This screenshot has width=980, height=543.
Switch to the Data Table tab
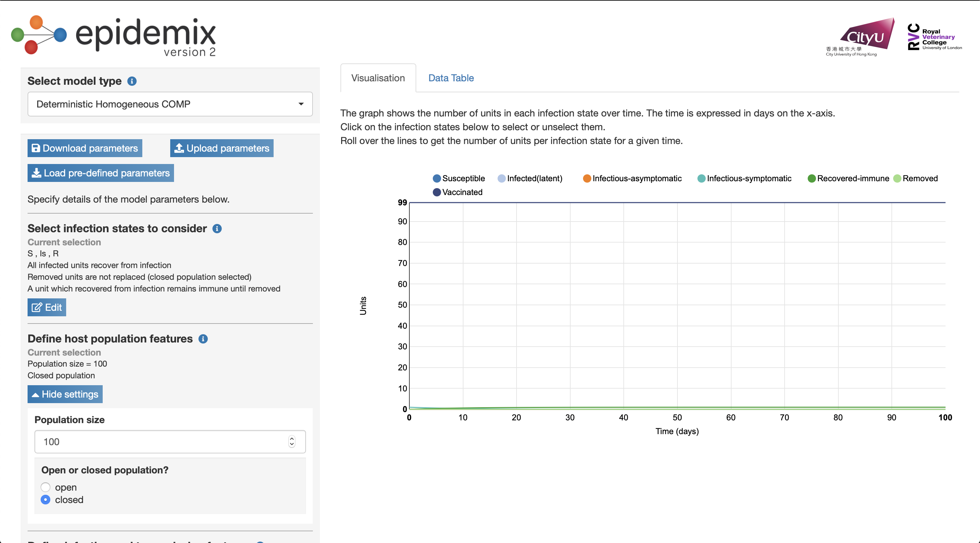tap(451, 78)
